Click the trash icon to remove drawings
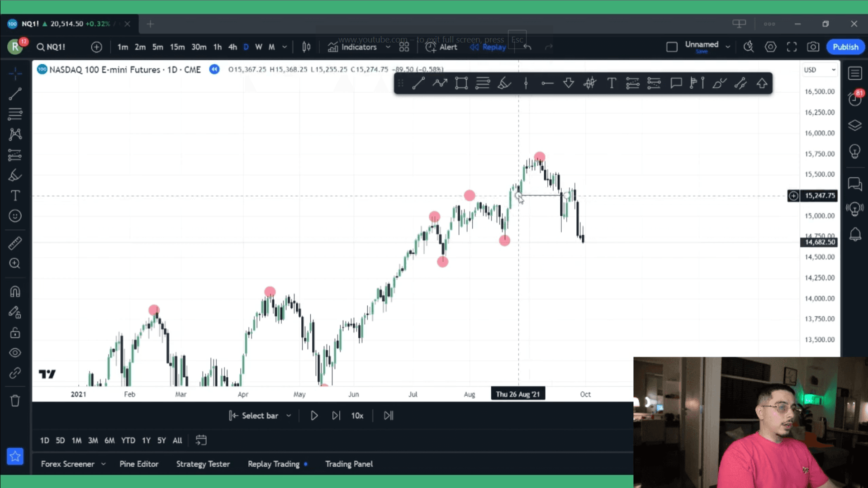868x488 pixels. 15,401
